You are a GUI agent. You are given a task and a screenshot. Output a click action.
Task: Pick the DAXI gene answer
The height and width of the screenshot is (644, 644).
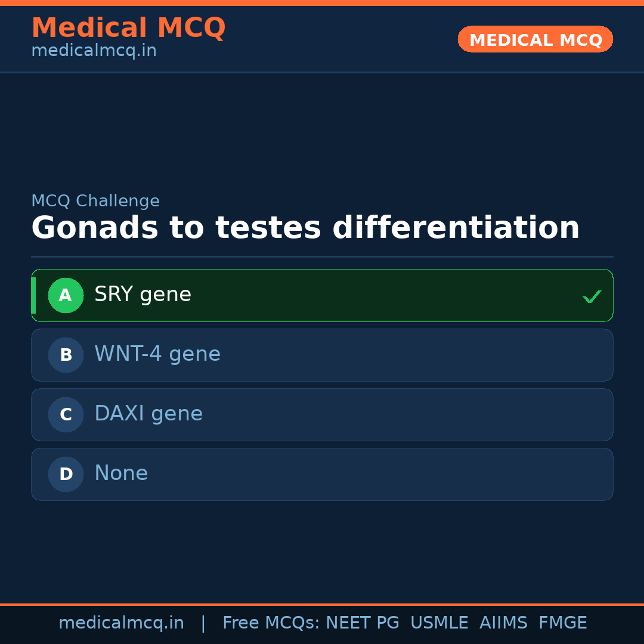[148, 414]
